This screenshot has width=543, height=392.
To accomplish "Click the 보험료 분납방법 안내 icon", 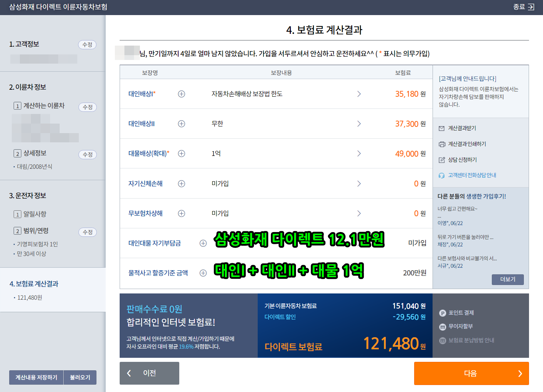I will pyautogui.click(x=443, y=341).
